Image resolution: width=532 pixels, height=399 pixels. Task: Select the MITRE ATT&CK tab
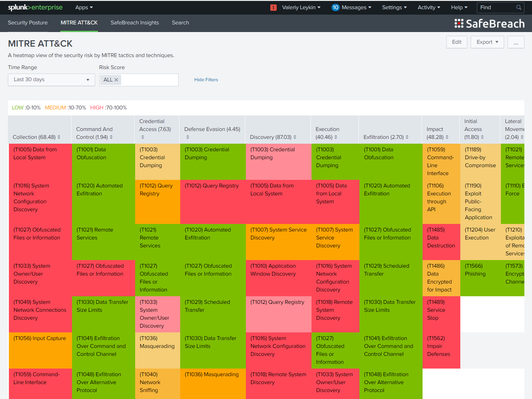pyautogui.click(x=79, y=23)
